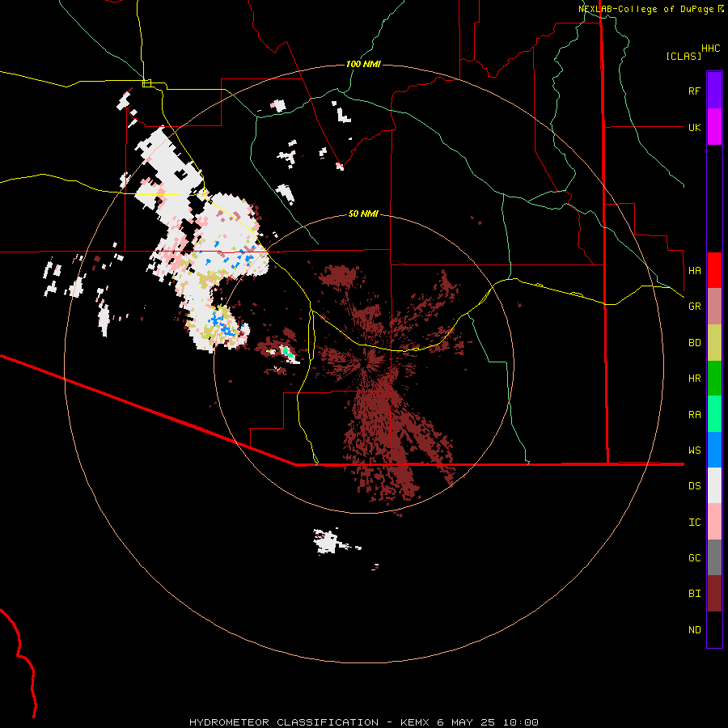Image resolution: width=728 pixels, height=728 pixels.
Task: Click the UK legend label
Action: click(694, 127)
